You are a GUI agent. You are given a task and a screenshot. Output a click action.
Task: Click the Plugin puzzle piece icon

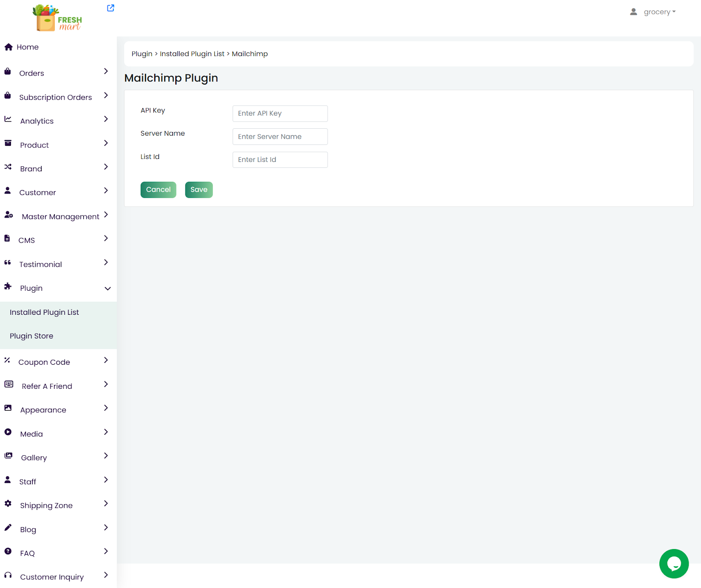(x=8, y=286)
